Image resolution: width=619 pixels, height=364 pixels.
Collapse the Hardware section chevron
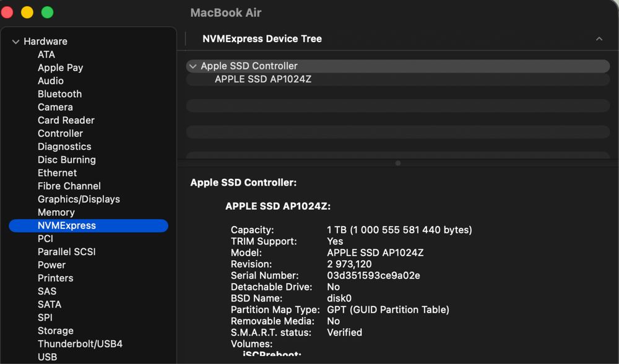pos(16,41)
